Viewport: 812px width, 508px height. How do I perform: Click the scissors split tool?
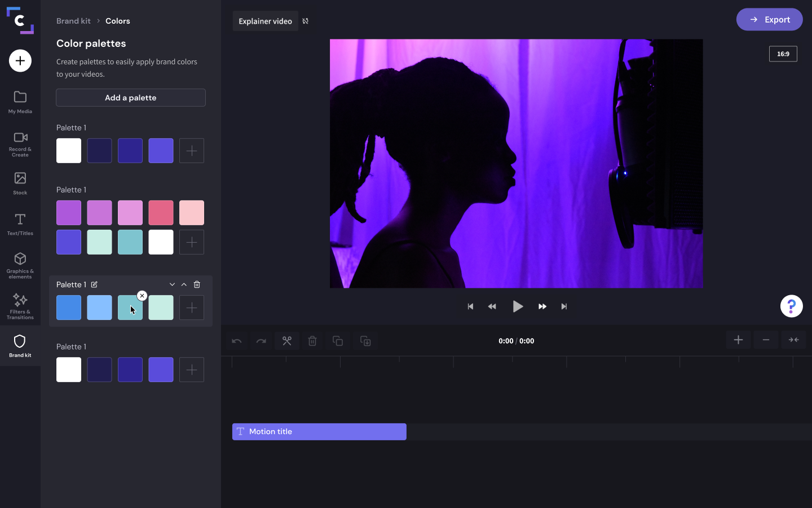pyautogui.click(x=287, y=341)
